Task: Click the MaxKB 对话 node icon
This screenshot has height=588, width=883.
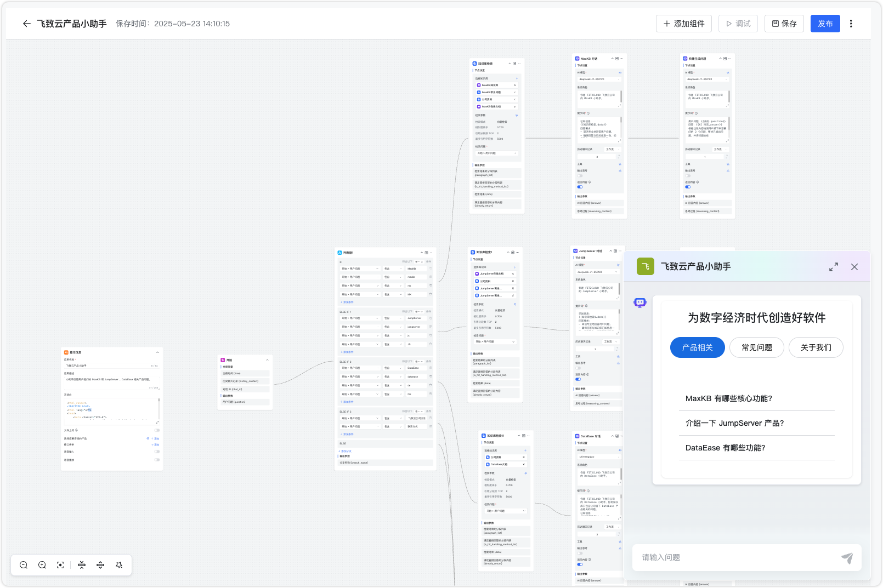Action: [x=577, y=59]
